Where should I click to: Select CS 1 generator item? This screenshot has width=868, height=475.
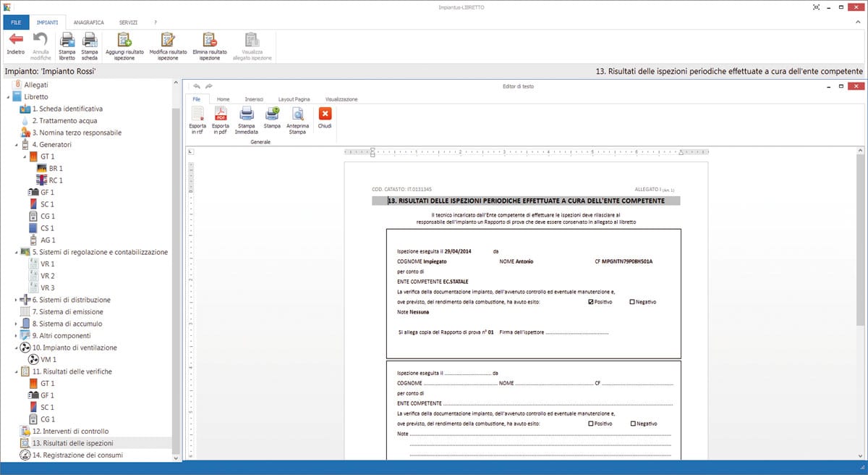[x=42, y=228]
